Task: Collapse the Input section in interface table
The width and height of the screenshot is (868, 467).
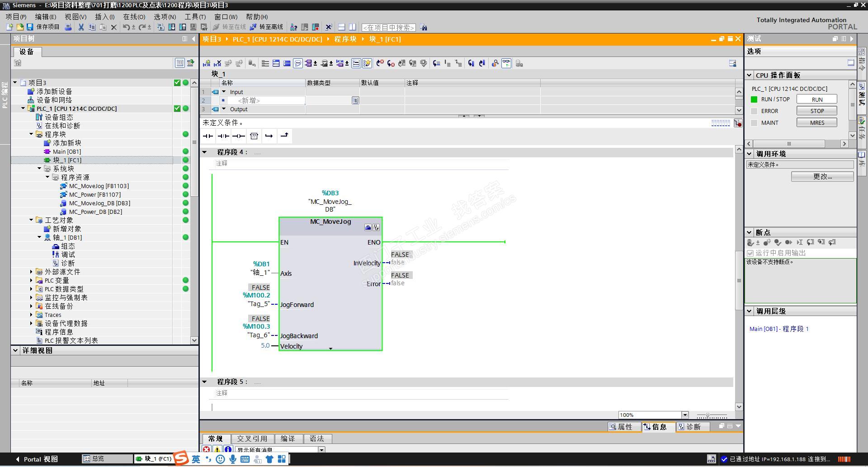Action: point(224,92)
